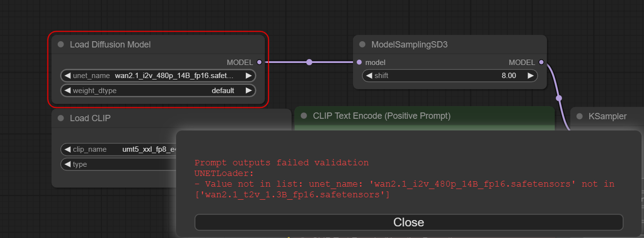Click the model input socket on ModelSamplingSD3
This screenshot has width=644, height=238.
point(359,62)
